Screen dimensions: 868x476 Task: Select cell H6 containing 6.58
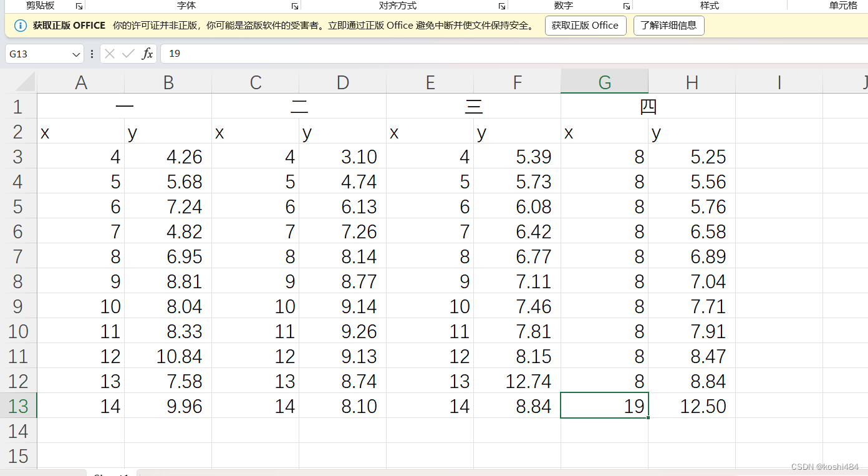[x=692, y=231]
